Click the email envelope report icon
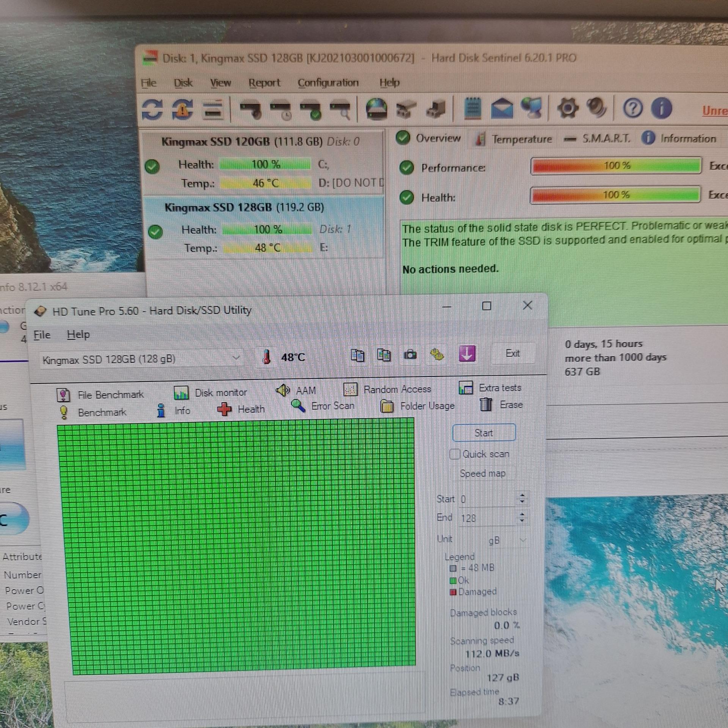 [502, 108]
